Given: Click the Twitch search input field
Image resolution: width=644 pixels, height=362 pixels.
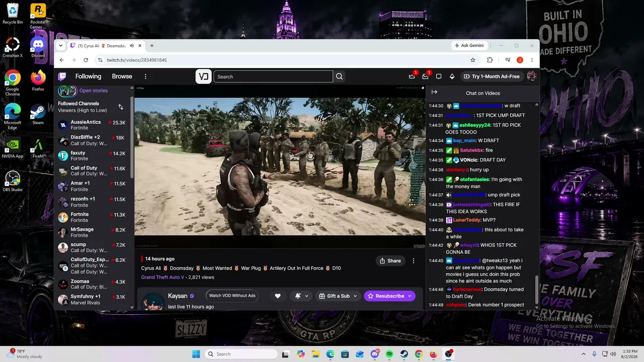Looking at the screenshot, I should [x=273, y=76].
